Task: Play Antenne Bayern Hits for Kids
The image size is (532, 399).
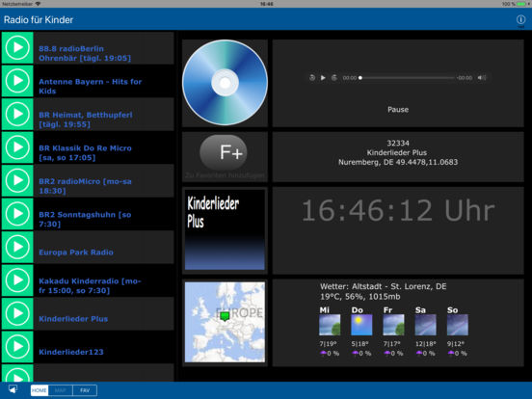Action: (17, 81)
